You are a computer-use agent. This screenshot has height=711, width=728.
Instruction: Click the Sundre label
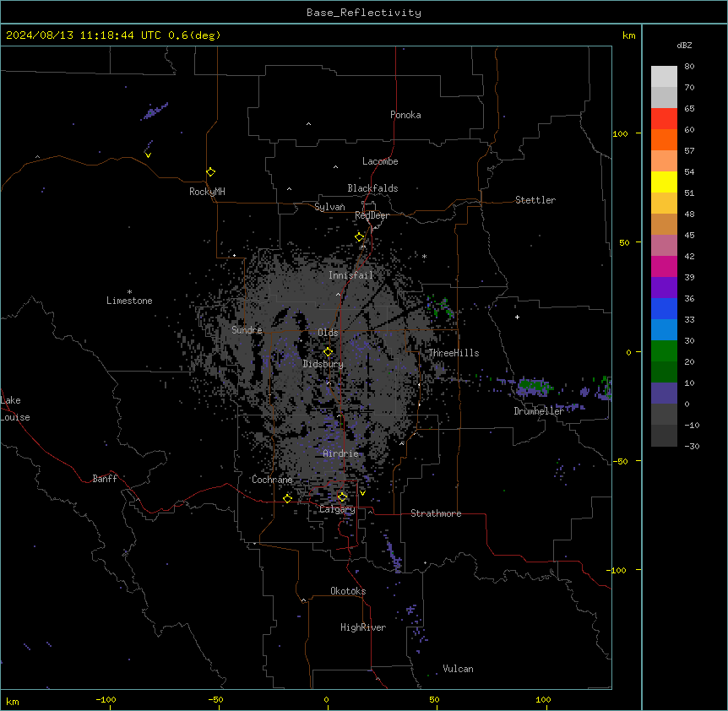(247, 330)
